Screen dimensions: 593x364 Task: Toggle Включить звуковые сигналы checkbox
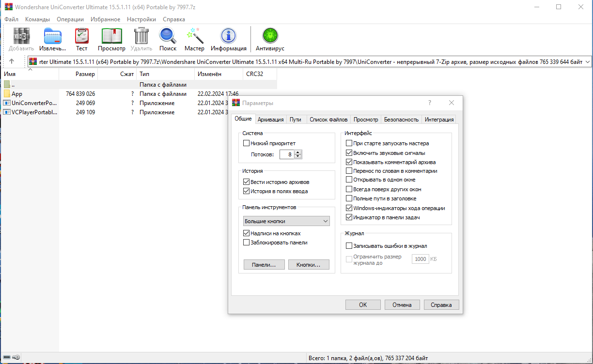pos(349,152)
